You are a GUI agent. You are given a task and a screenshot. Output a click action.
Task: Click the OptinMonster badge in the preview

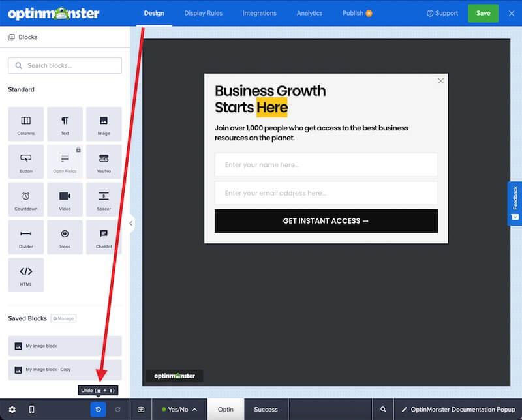coord(174,376)
